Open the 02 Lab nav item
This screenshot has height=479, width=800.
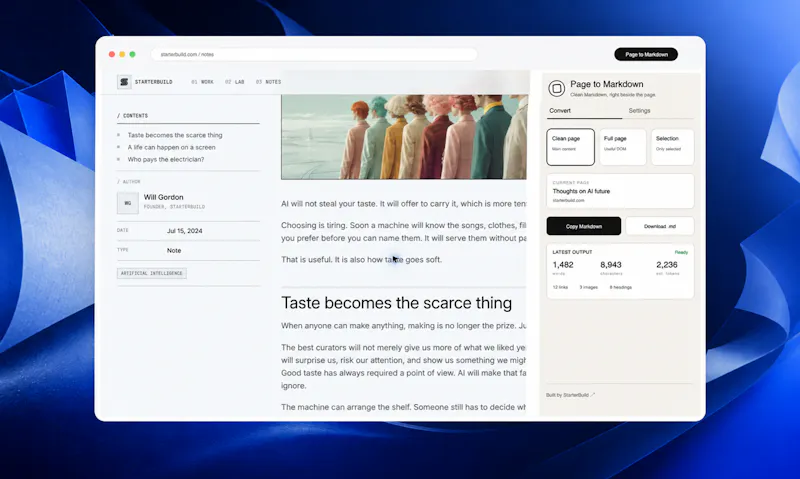pyautogui.click(x=235, y=82)
